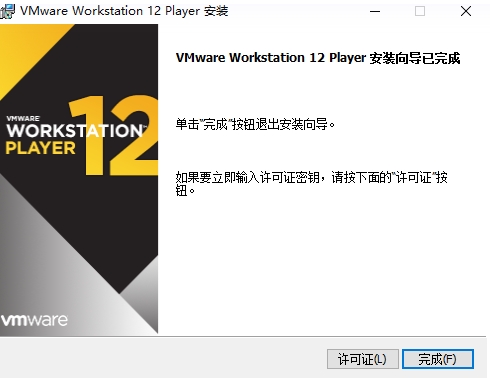The height and width of the screenshot is (378, 490).
Task: Click the license key instruction paragraph
Action: pos(312,184)
